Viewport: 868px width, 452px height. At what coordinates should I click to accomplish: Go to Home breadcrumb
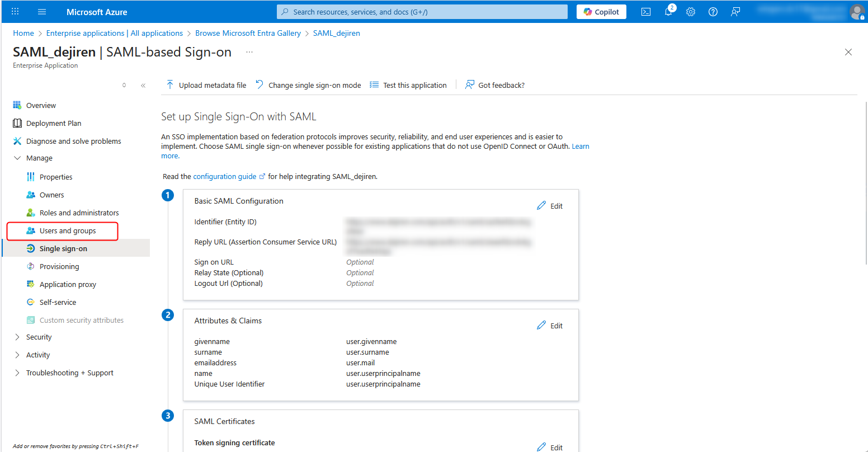[23, 33]
